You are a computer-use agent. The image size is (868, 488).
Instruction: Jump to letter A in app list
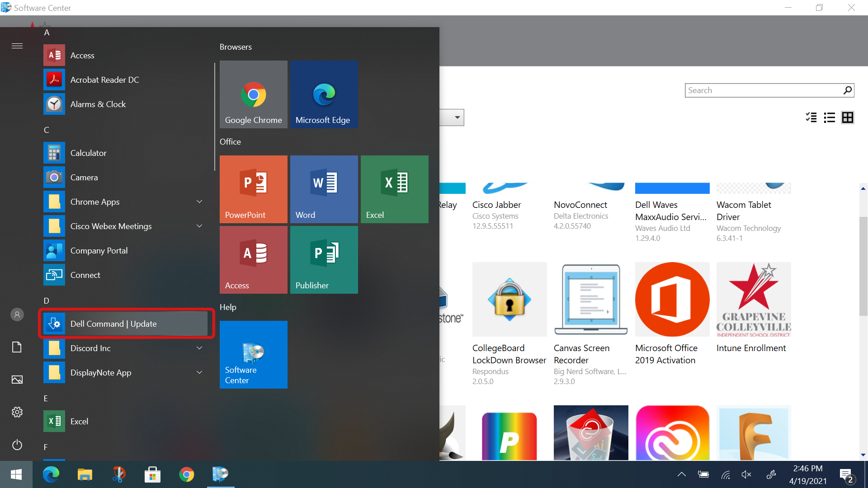[x=47, y=33]
